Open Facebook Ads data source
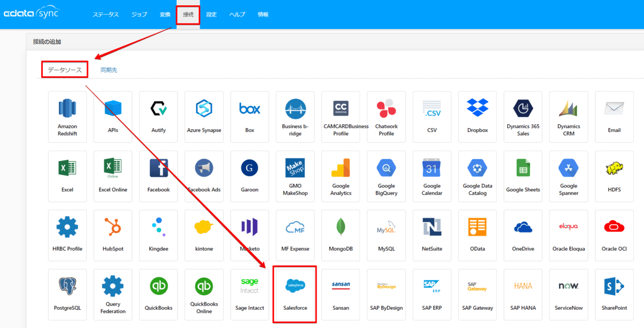The width and height of the screenshot is (644, 328). 204,176
